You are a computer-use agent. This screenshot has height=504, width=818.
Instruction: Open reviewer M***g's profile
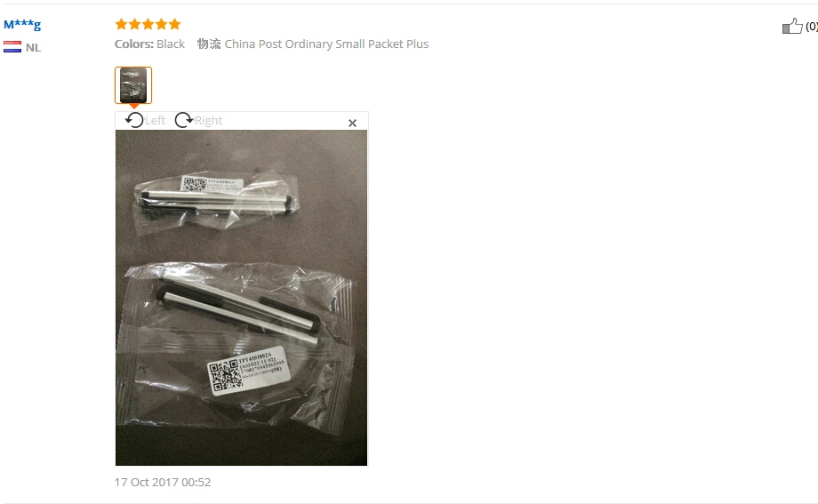tap(22, 24)
